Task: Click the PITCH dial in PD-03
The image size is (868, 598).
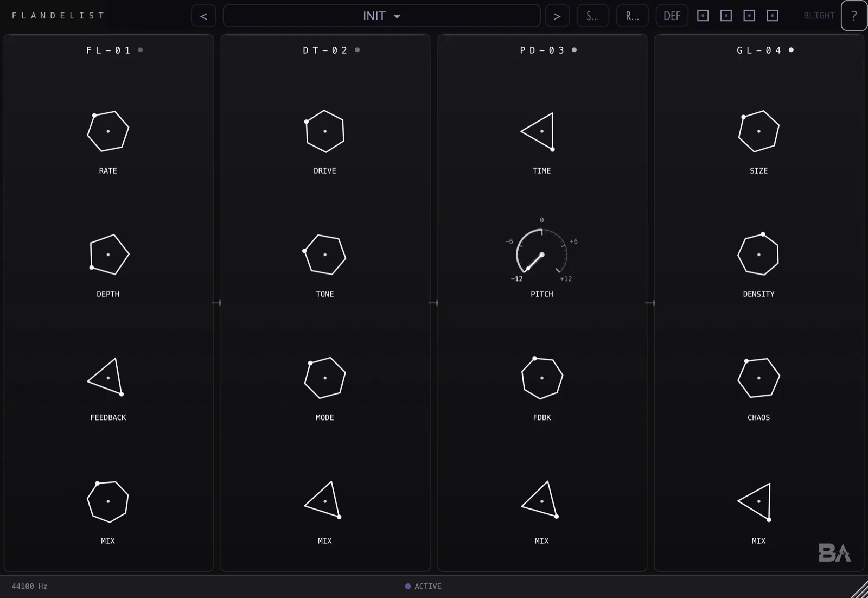Action: click(x=542, y=255)
